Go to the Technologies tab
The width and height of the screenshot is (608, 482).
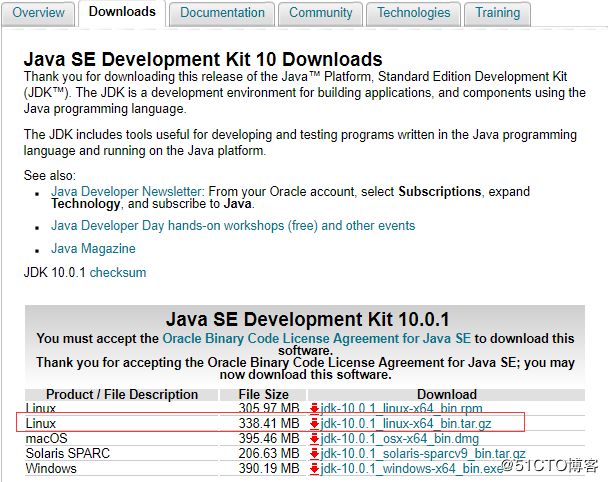tap(414, 13)
